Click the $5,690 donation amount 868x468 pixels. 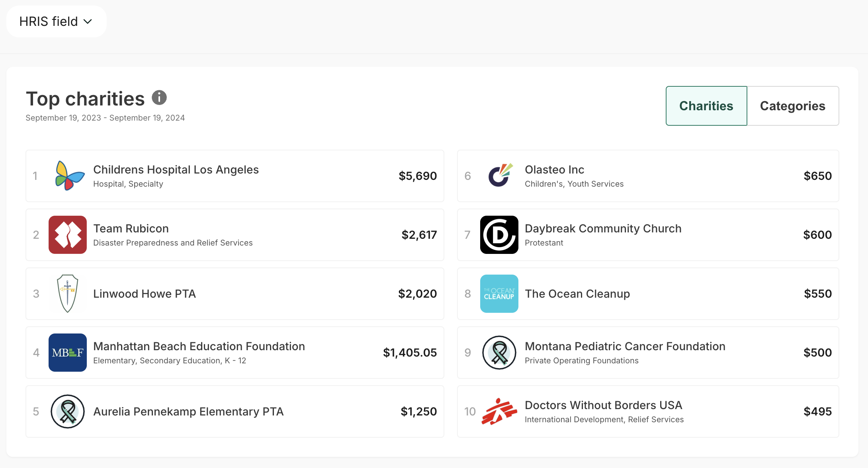pyautogui.click(x=418, y=176)
